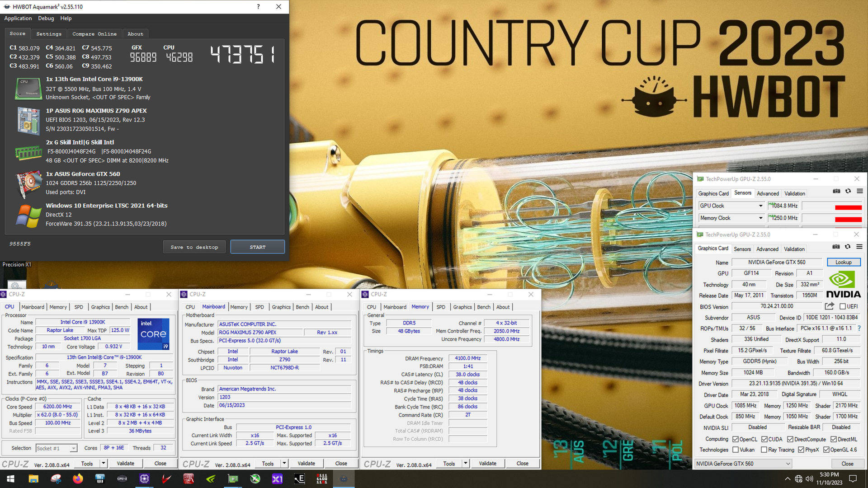868x488 pixels.
Task: Open the Snipping Tool from the taskbar
Action: coord(56,479)
